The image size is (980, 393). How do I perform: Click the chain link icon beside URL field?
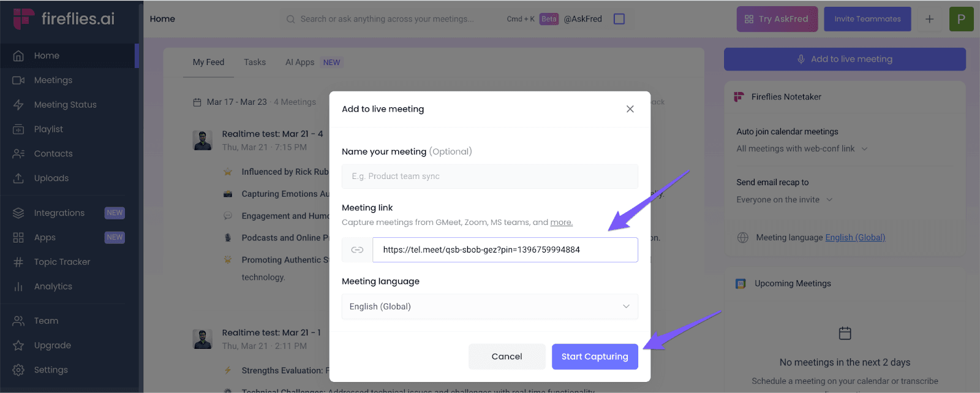pyautogui.click(x=357, y=250)
